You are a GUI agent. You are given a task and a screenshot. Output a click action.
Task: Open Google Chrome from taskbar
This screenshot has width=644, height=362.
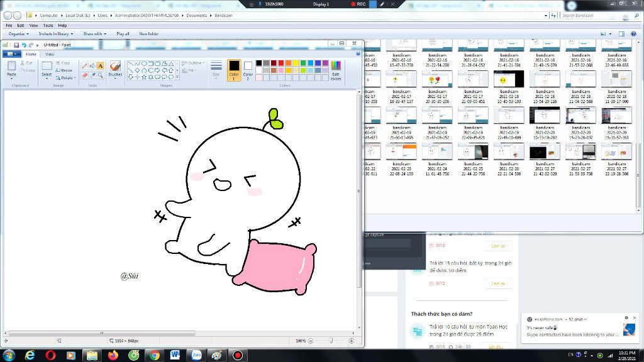(x=155, y=355)
